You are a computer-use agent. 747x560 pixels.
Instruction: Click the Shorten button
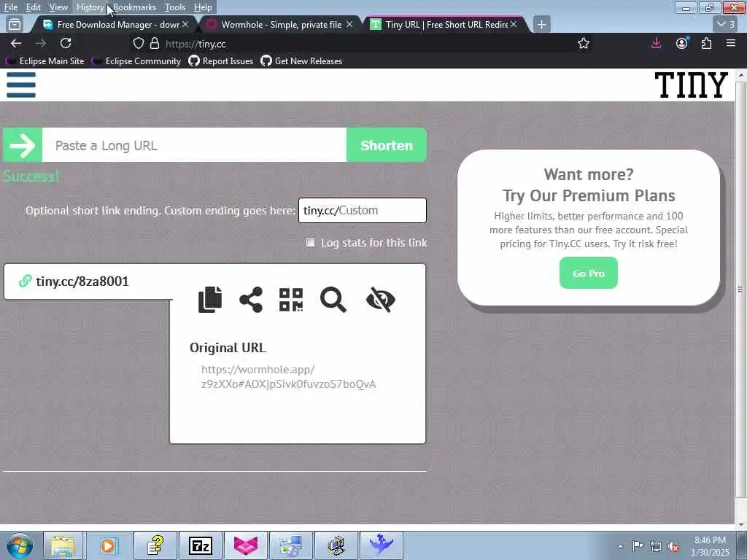[x=387, y=145]
